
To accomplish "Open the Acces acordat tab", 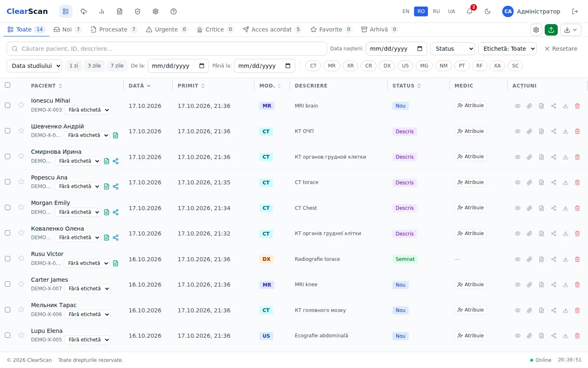I will [272, 29].
